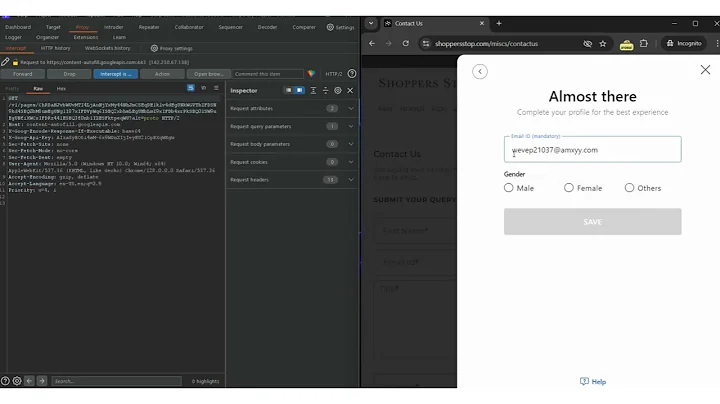Switch editor to Hex view

pos(61,89)
